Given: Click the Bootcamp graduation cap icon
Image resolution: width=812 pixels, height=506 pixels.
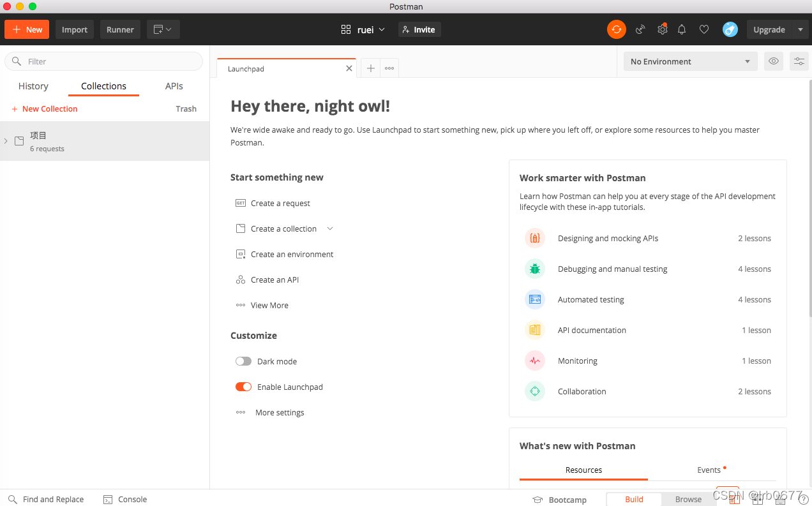Looking at the screenshot, I should (x=538, y=500).
